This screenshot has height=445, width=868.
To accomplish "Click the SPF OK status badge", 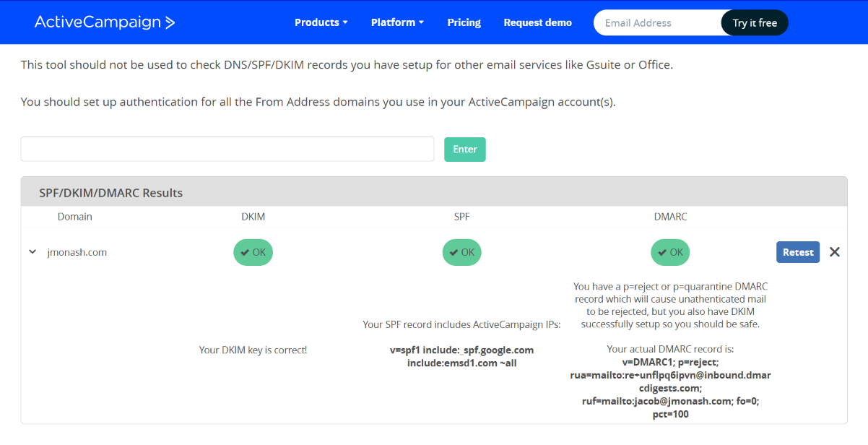I will pos(462,252).
